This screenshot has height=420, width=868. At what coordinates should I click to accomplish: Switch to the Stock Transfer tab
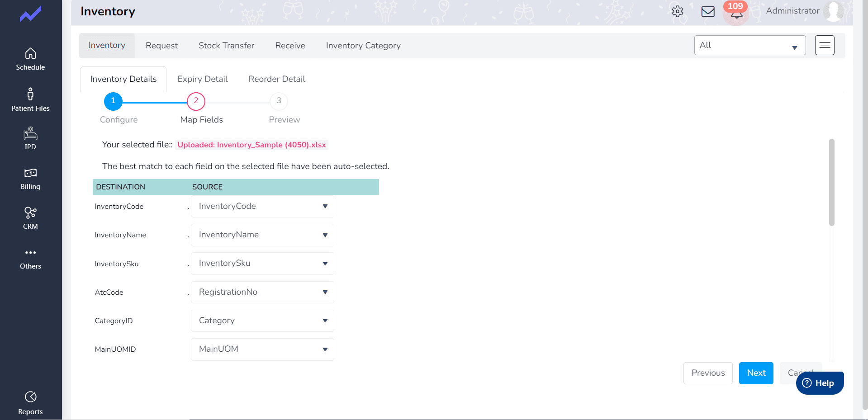coord(226,46)
